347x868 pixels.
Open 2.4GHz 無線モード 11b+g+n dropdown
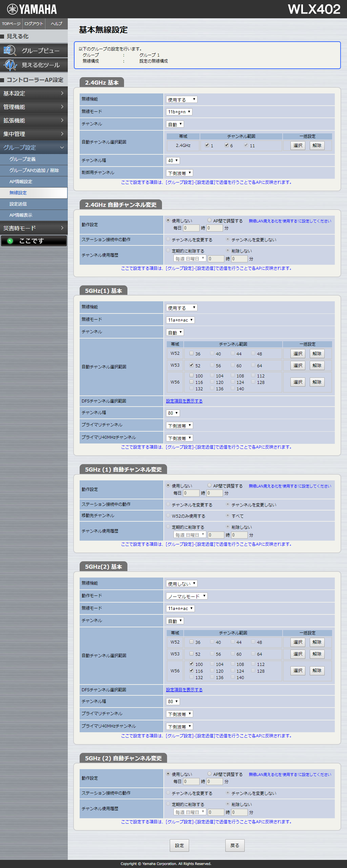click(x=179, y=112)
